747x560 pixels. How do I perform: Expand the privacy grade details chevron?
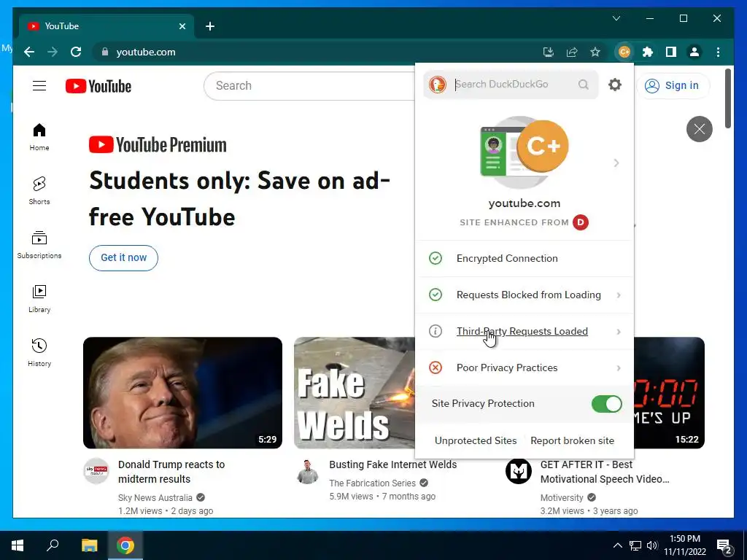click(x=616, y=163)
